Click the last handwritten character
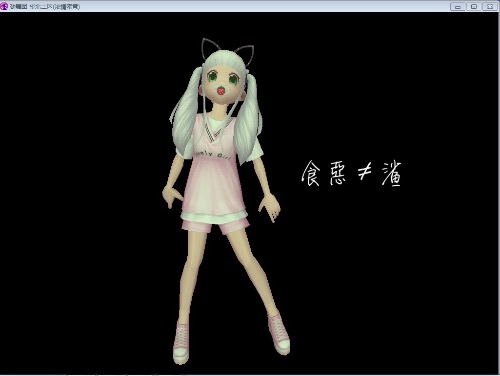Image resolution: width=500 pixels, height=376 pixels. [x=392, y=173]
